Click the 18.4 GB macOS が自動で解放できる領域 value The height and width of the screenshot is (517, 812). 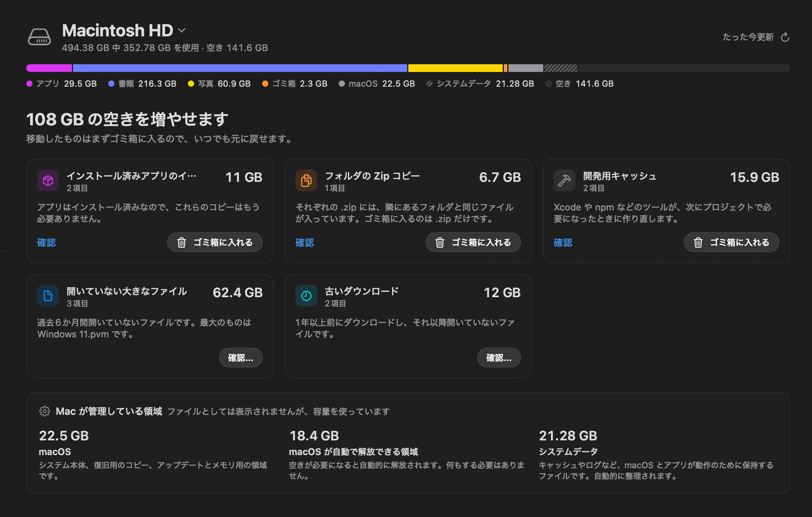[x=314, y=436]
